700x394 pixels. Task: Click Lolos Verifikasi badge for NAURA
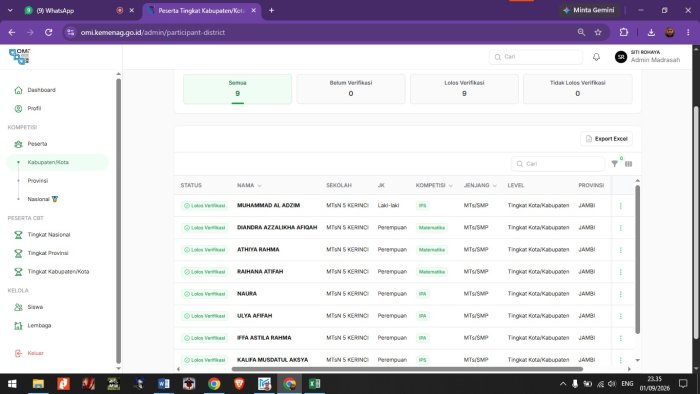tap(204, 294)
